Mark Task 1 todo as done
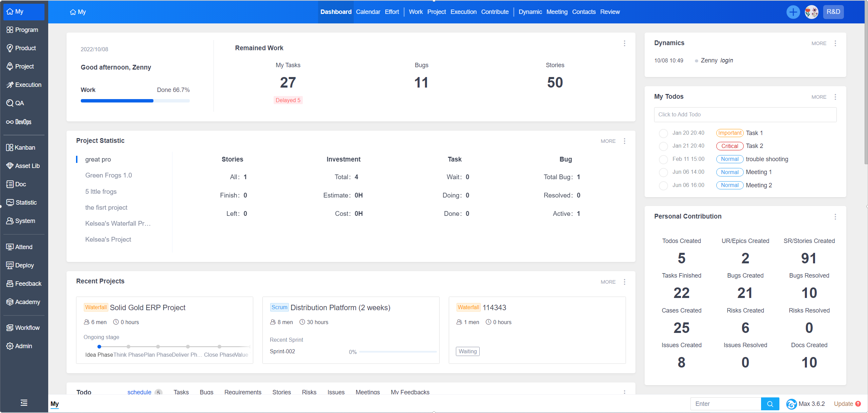 point(663,133)
